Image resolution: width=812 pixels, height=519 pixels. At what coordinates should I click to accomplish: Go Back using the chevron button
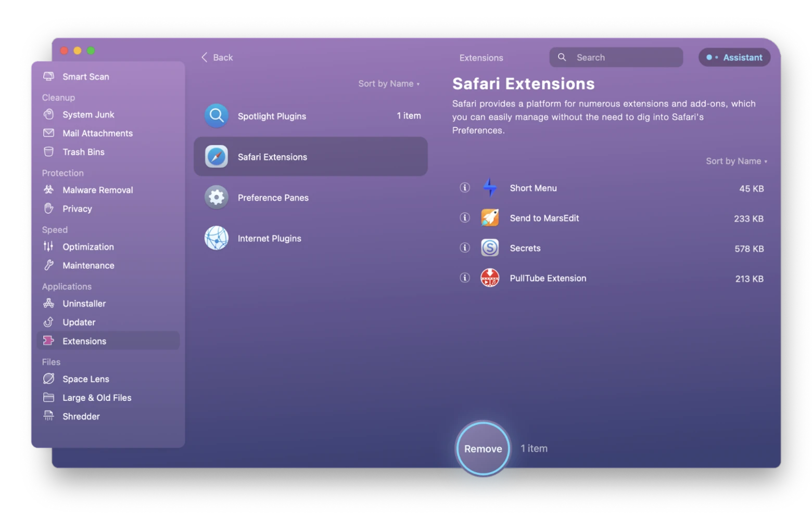pyautogui.click(x=217, y=57)
